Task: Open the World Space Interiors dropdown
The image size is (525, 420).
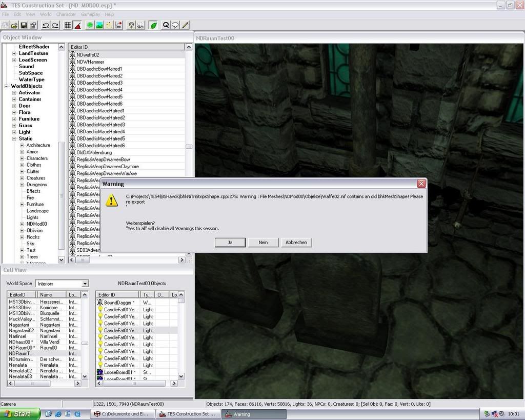Action: tap(85, 284)
